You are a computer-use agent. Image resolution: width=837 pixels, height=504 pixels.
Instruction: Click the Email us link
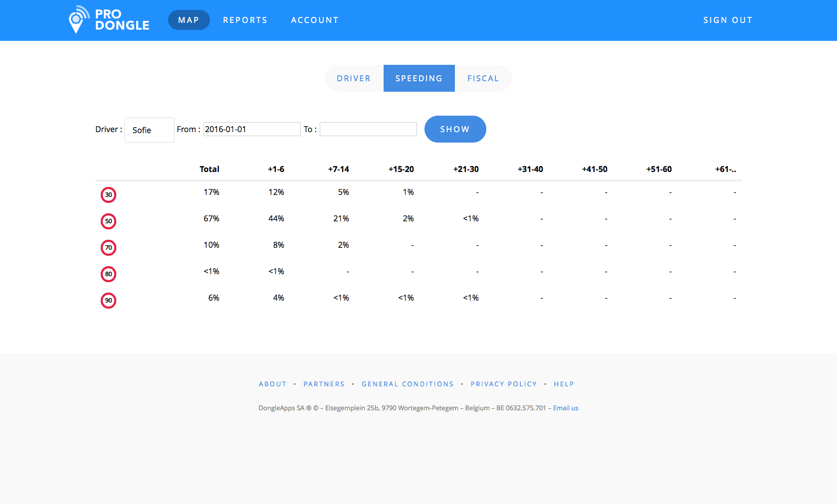click(x=566, y=408)
